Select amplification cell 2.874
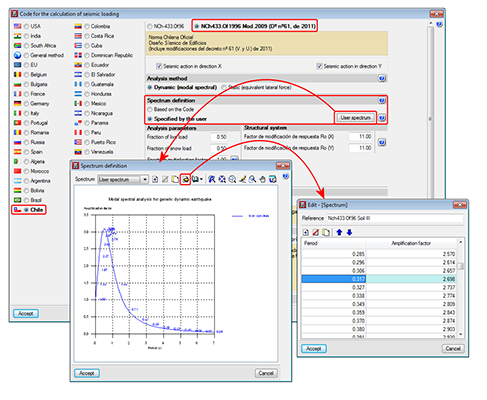The height and width of the screenshot is (400, 487). tap(411, 321)
